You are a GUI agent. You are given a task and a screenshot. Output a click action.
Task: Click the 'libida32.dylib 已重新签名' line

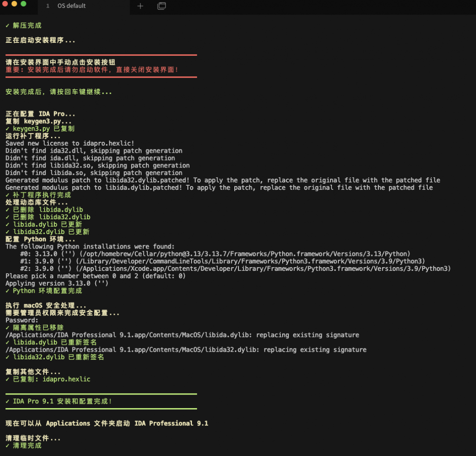(55, 357)
